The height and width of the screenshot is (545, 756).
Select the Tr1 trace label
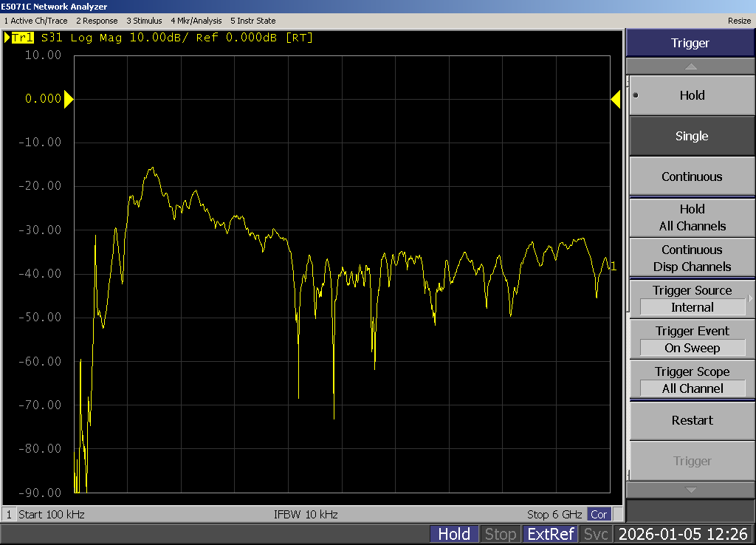pos(21,38)
